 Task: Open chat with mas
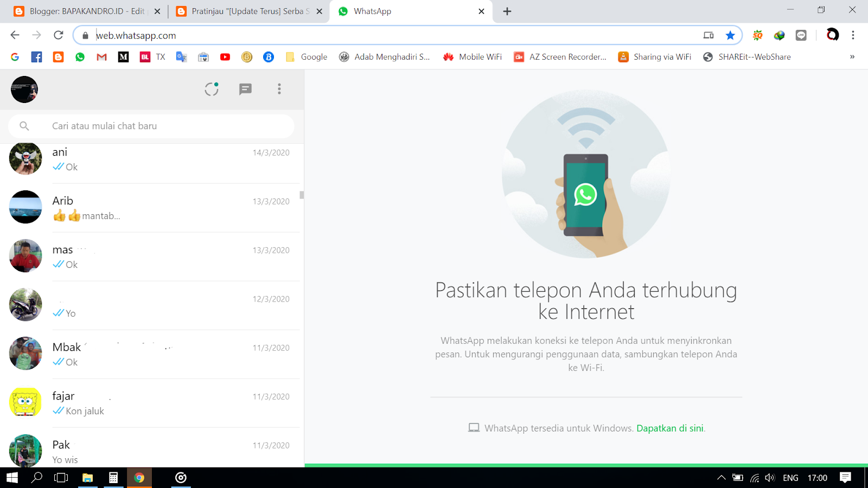[152, 257]
